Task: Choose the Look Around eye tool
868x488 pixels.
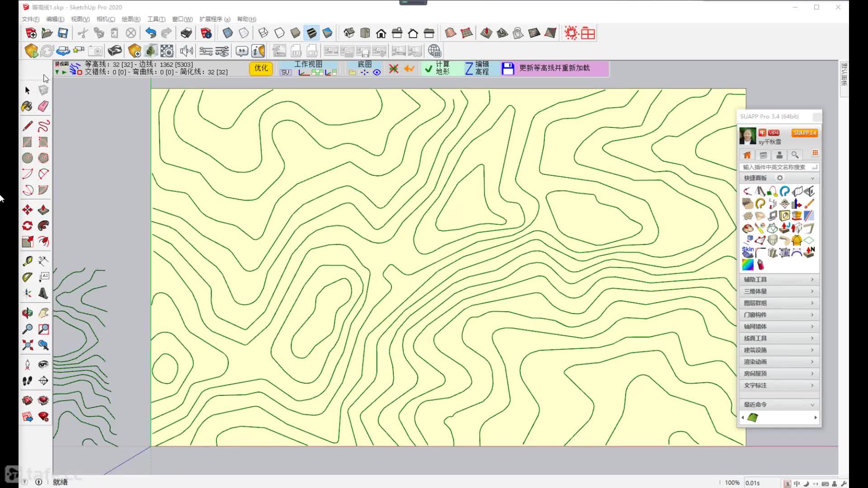Action: (43, 364)
